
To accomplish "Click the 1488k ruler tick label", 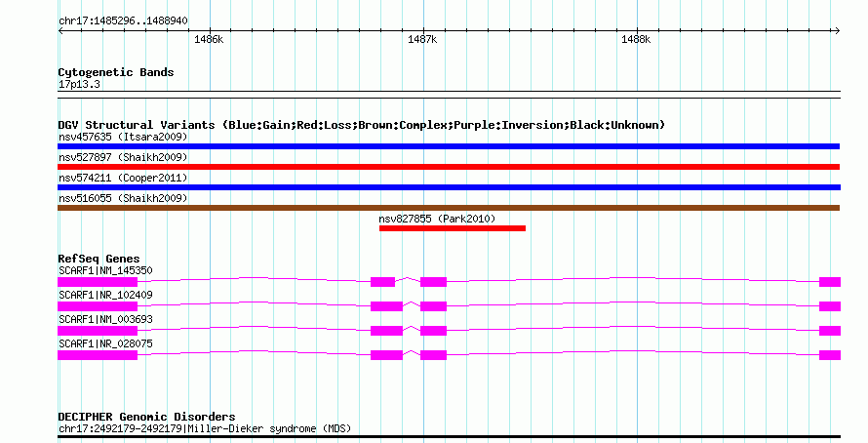I will click(x=636, y=39).
